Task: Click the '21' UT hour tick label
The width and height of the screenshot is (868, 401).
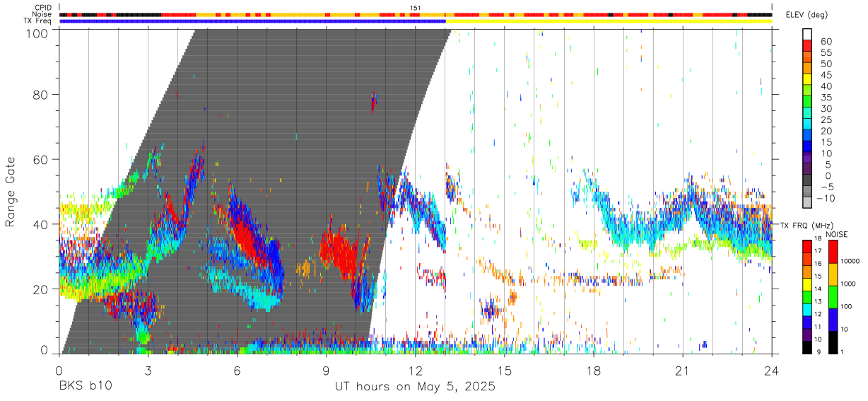Action: click(x=683, y=370)
